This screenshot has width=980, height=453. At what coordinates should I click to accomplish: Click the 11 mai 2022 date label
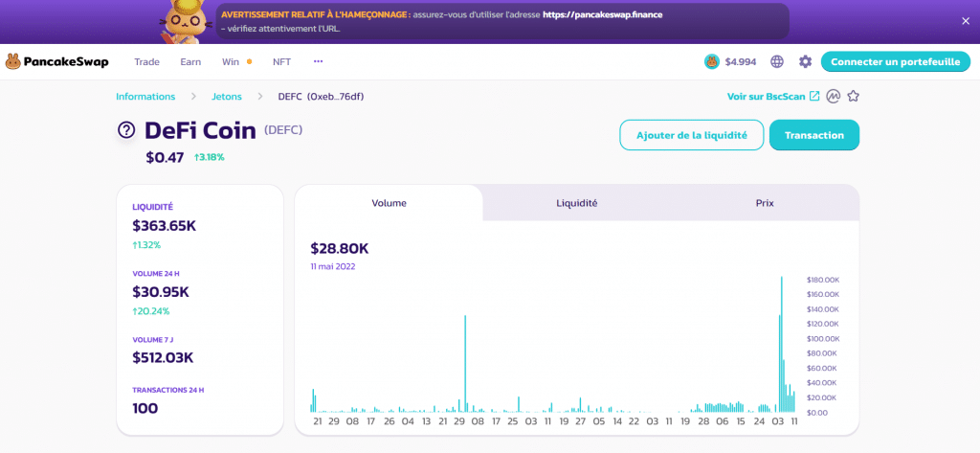[x=333, y=266]
